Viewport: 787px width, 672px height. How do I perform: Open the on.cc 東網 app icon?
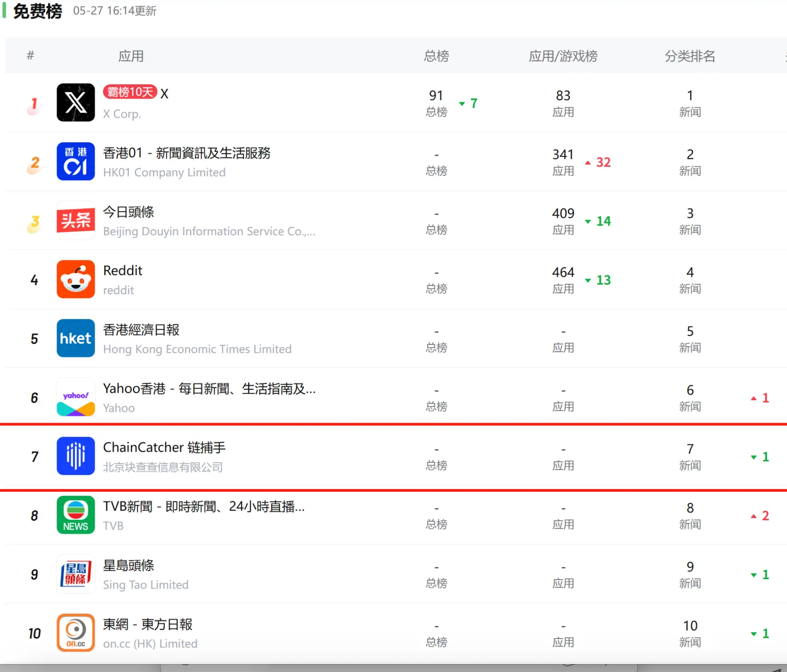point(75,632)
